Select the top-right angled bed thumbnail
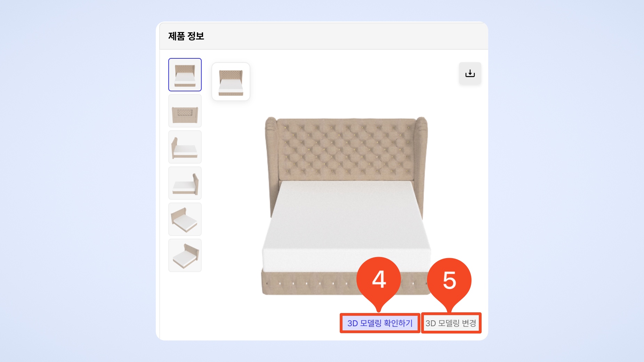The width and height of the screenshot is (644, 362). [185, 255]
